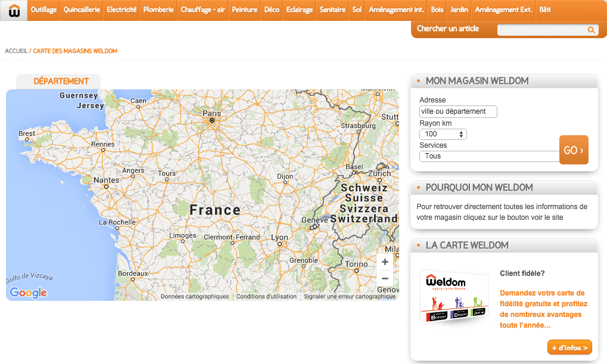Zoom out on the map with minus
The width and height of the screenshot is (607, 364).
click(x=385, y=278)
